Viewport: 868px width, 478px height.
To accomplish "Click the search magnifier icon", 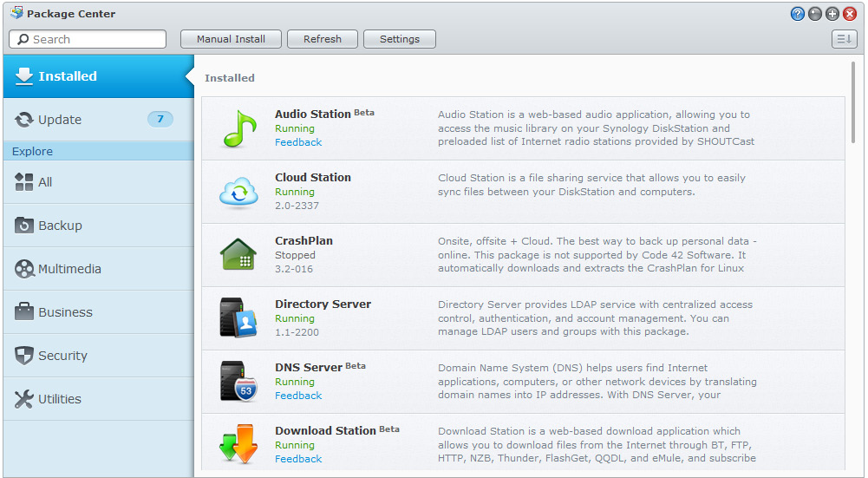I will tap(23, 39).
